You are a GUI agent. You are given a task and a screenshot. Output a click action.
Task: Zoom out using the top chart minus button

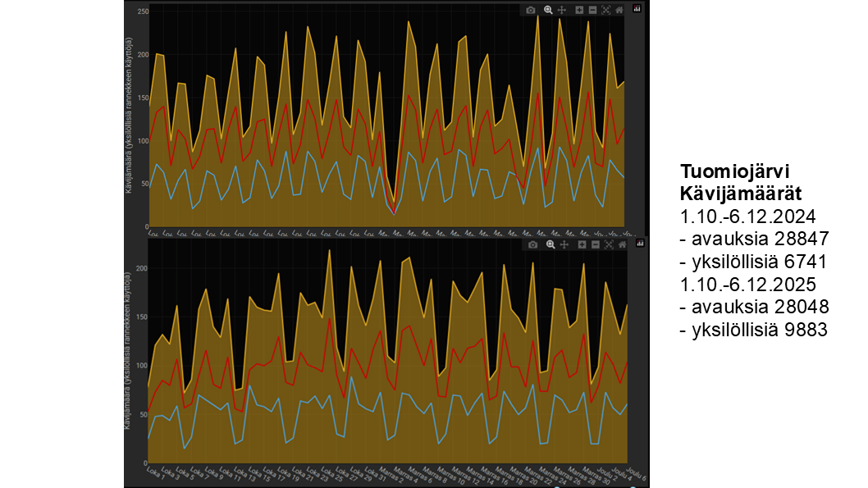(x=592, y=10)
